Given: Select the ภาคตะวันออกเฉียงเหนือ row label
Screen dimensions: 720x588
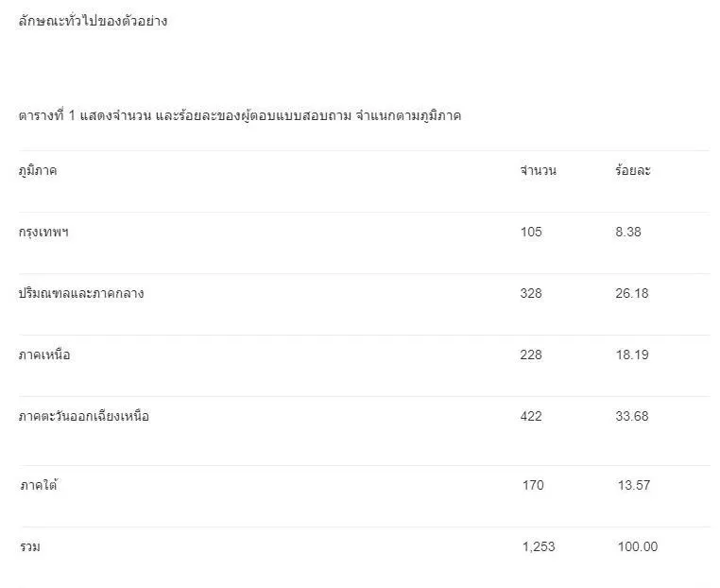Looking at the screenshot, I should 84,417.
